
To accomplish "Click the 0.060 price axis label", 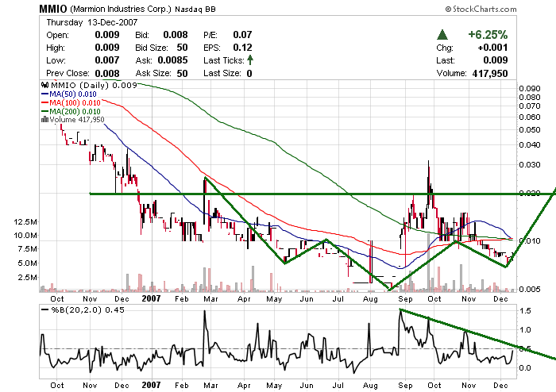I will pos(530,117).
